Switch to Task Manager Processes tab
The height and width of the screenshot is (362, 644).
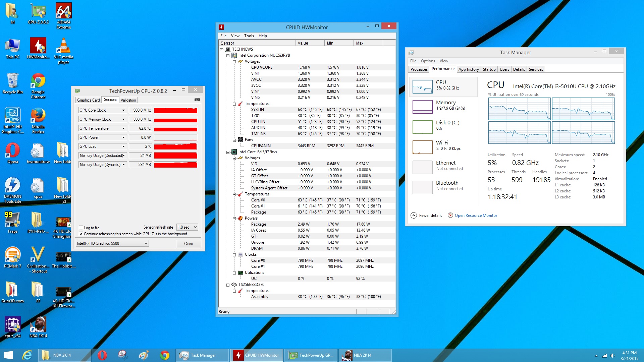point(419,69)
